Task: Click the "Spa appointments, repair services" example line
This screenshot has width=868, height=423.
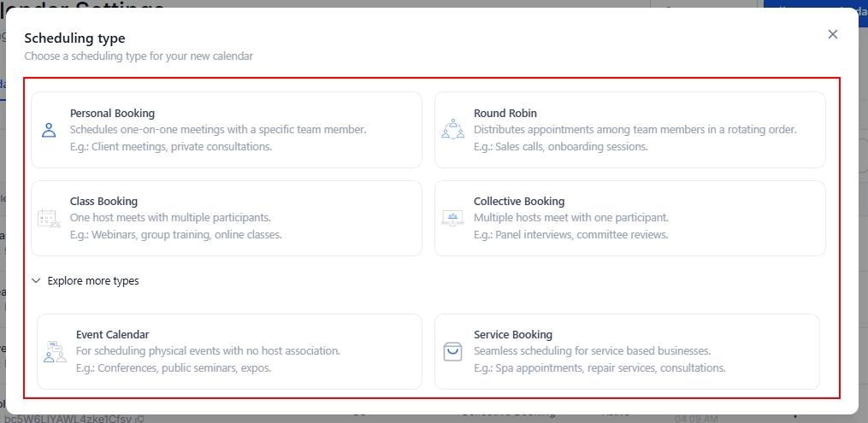Action: [599, 368]
